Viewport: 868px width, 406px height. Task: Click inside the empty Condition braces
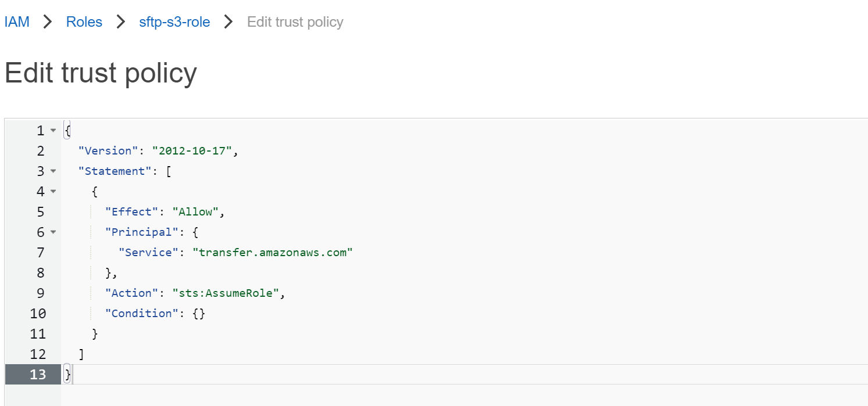(x=199, y=314)
